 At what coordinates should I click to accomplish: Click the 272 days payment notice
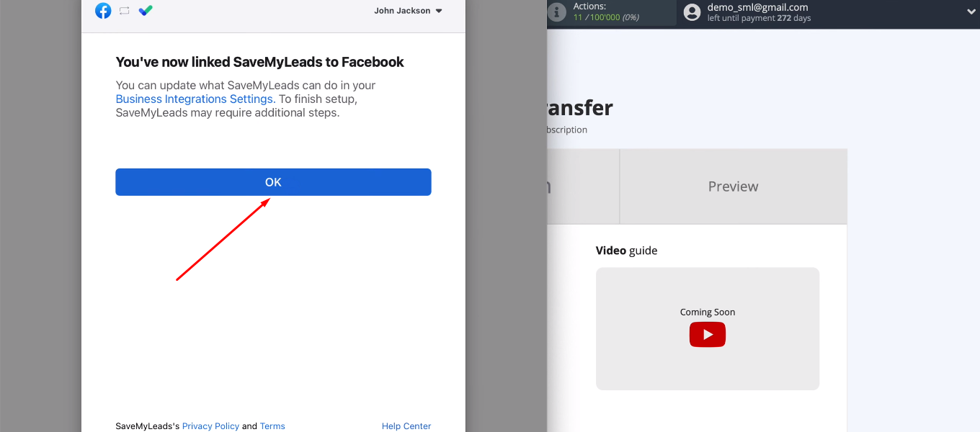759,18
